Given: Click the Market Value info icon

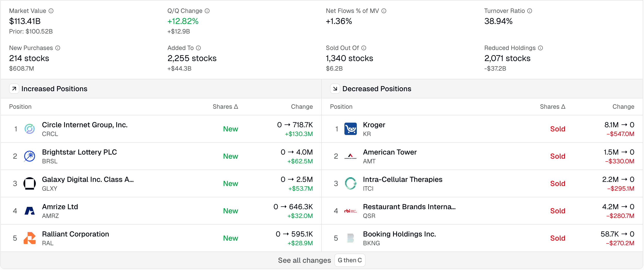Looking at the screenshot, I should [51, 11].
